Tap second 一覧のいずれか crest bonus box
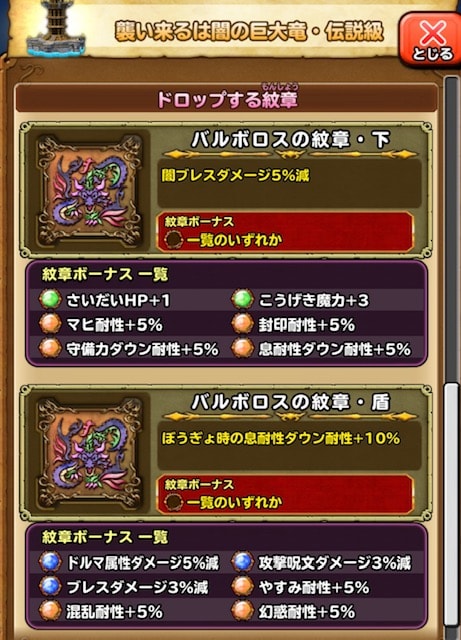 [x=285, y=494]
